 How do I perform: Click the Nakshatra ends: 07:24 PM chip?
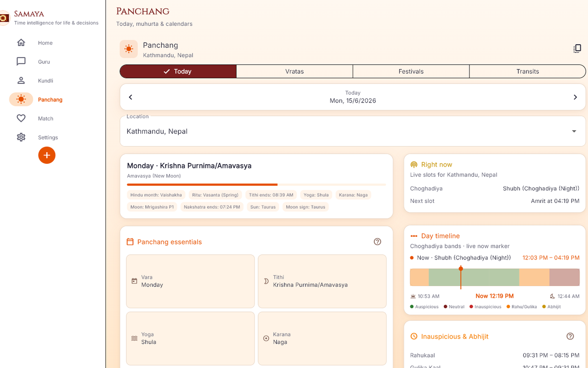(x=212, y=207)
